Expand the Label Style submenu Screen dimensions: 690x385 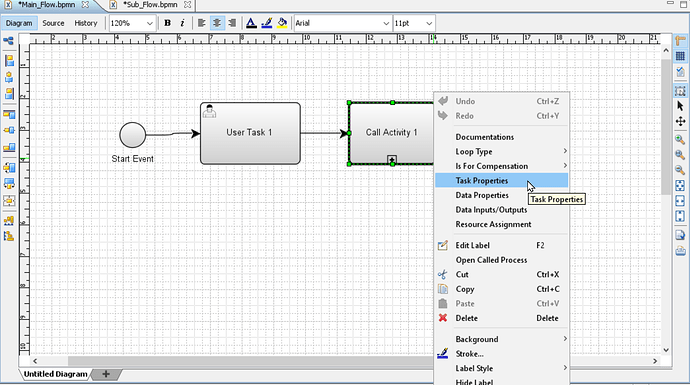(x=502, y=368)
